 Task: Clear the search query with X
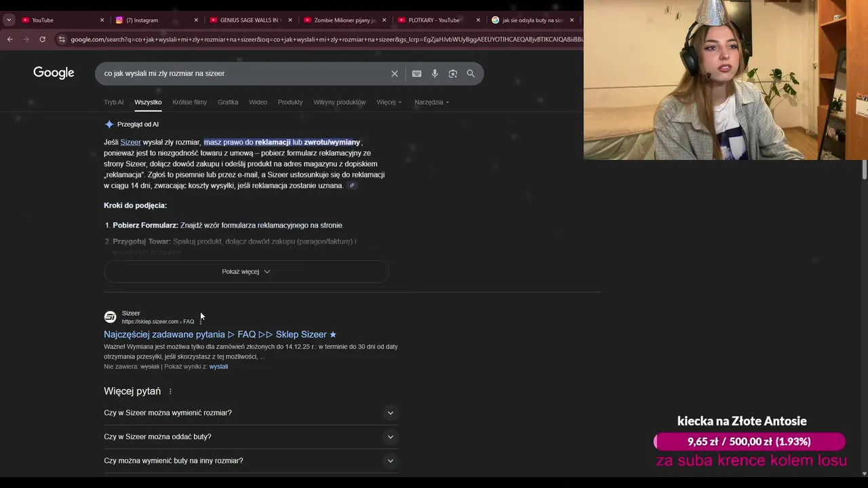tap(395, 73)
